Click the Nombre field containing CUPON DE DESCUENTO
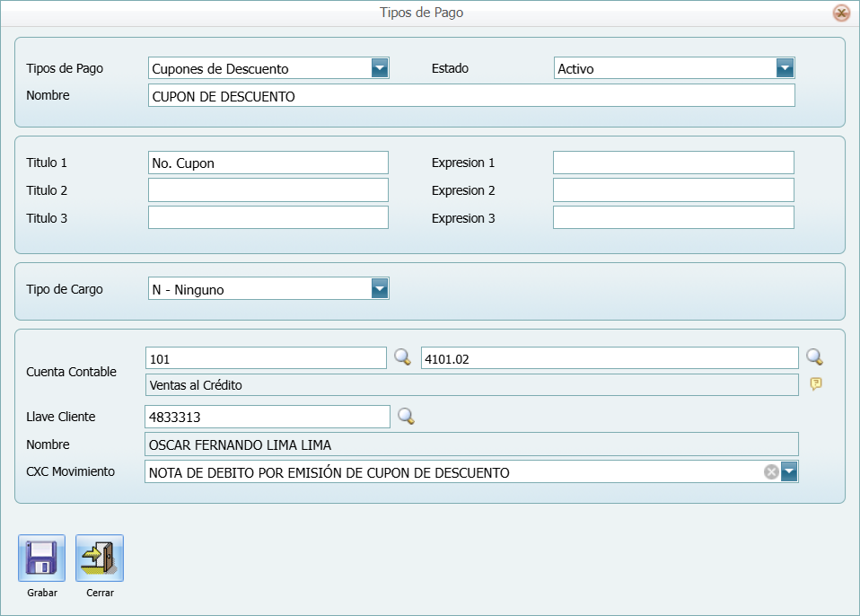 point(471,94)
